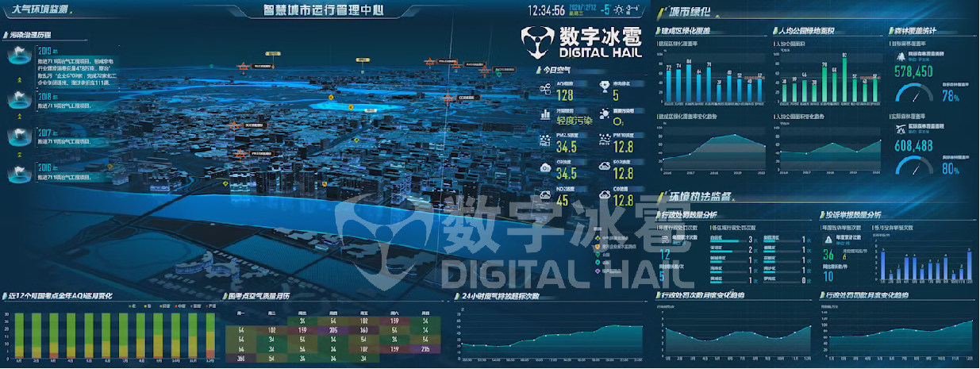Click the chevron arrows between 2019 and 2018
980x369 pixels.
17,79
